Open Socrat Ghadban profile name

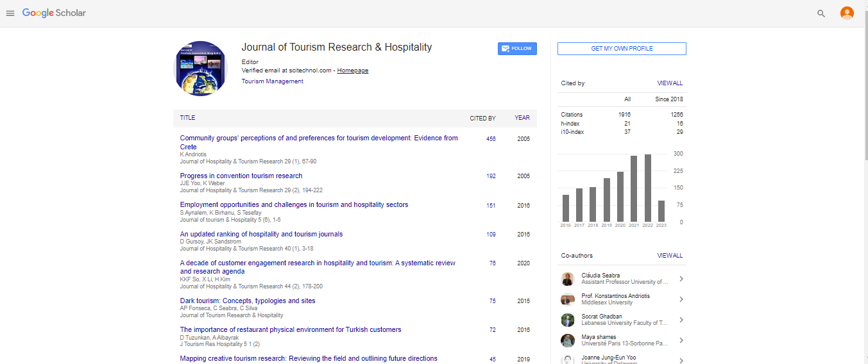click(x=601, y=317)
